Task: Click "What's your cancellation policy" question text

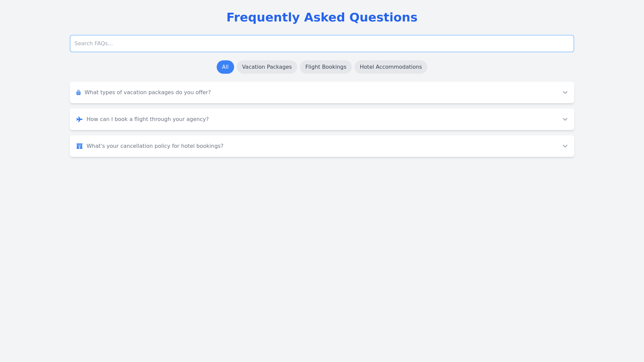Action: coord(155,146)
